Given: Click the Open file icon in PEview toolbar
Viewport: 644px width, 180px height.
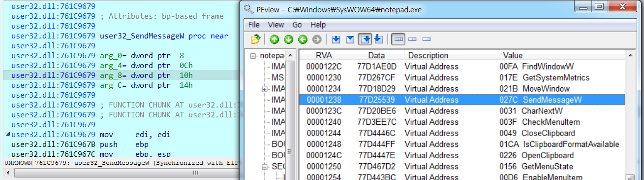Looking at the screenshot, I should tap(255, 39).
